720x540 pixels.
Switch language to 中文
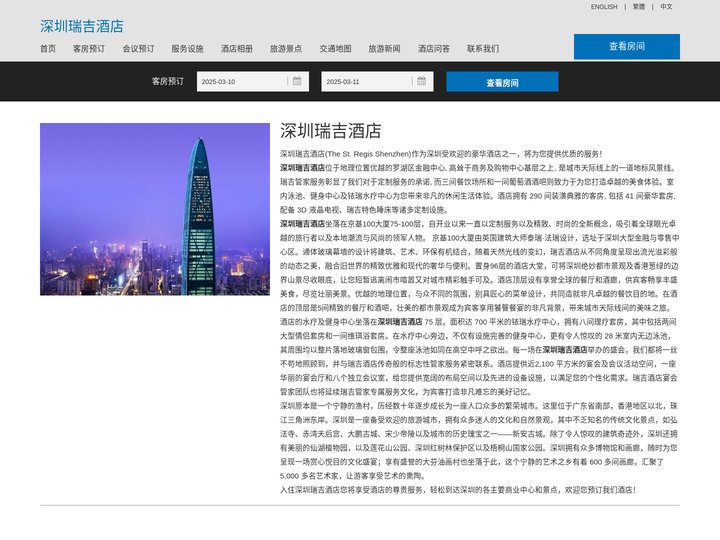click(666, 7)
